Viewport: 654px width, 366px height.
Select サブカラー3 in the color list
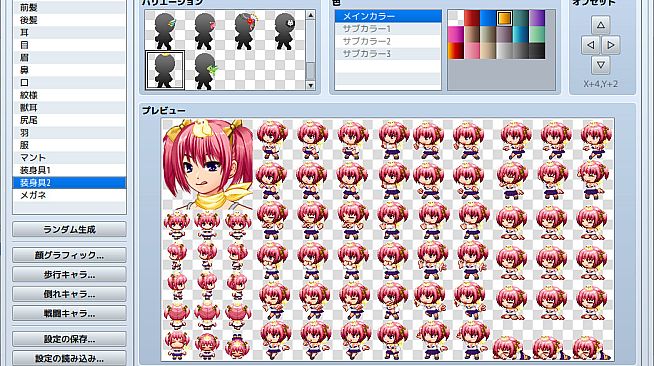[x=388, y=54]
